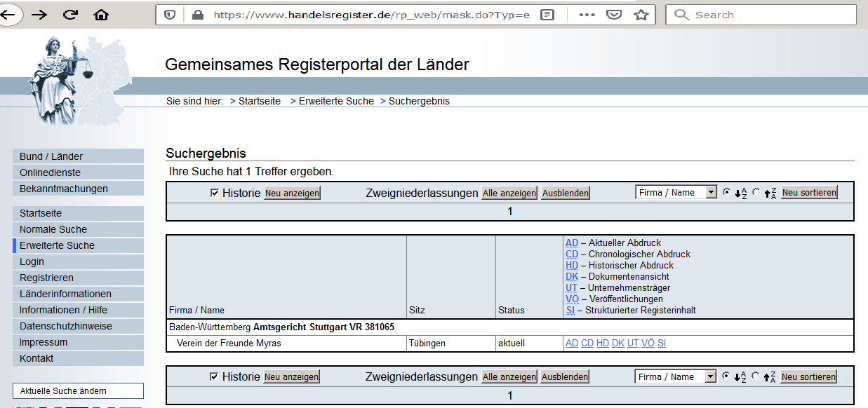The height and width of the screenshot is (408, 868).
Task: Uncheck the bottom Historie checkbox
Action: point(215,376)
